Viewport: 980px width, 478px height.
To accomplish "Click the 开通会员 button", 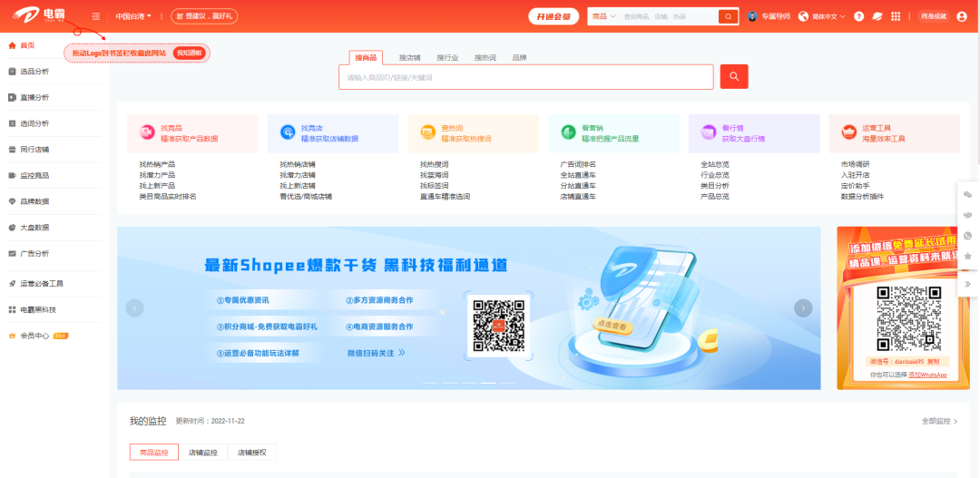I will (554, 16).
